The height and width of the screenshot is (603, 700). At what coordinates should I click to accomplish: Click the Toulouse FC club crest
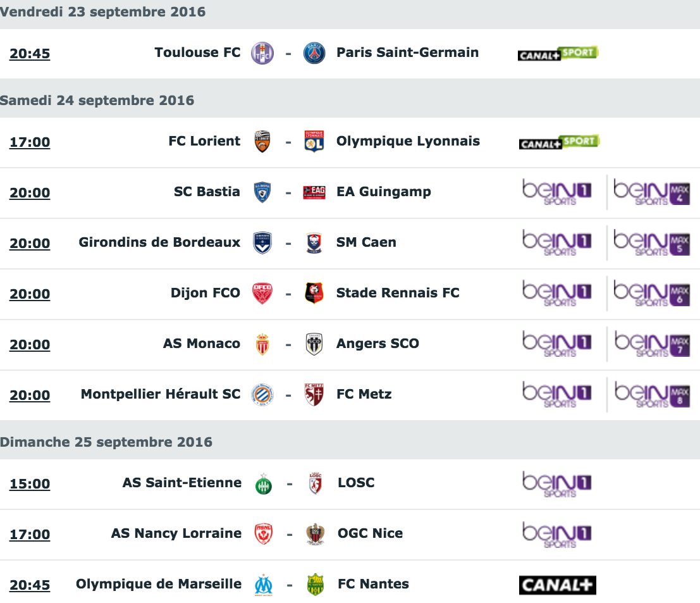(262, 53)
